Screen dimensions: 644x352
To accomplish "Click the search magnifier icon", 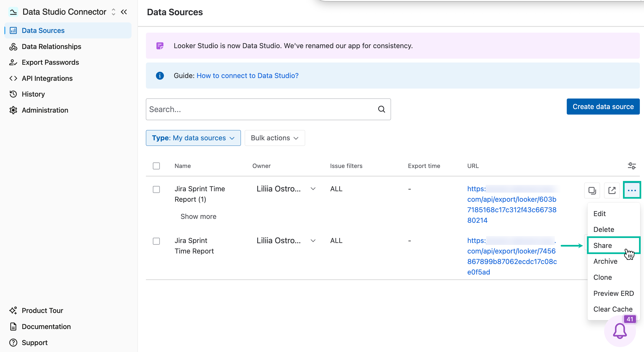I will pyautogui.click(x=382, y=109).
